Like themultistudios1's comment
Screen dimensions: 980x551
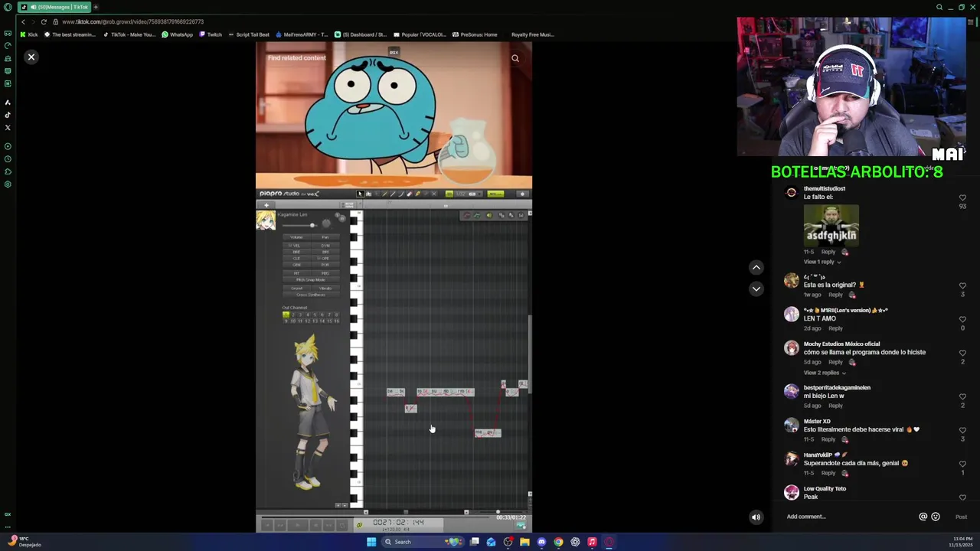(x=962, y=197)
